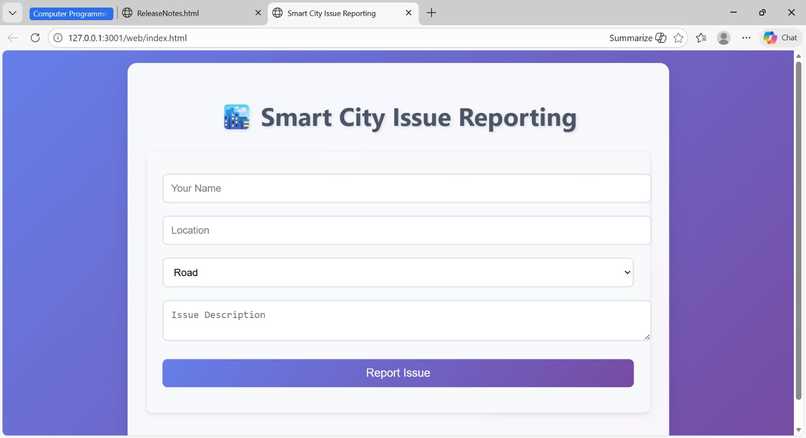Restore down the browser window
This screenshot has width=806, height=438.
click(762, 12)
